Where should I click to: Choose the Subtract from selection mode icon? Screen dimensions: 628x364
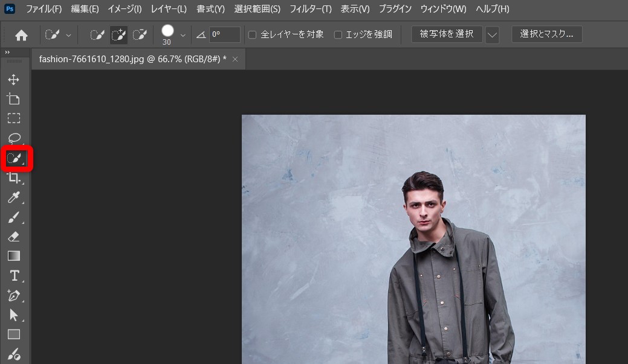[140, 35]
